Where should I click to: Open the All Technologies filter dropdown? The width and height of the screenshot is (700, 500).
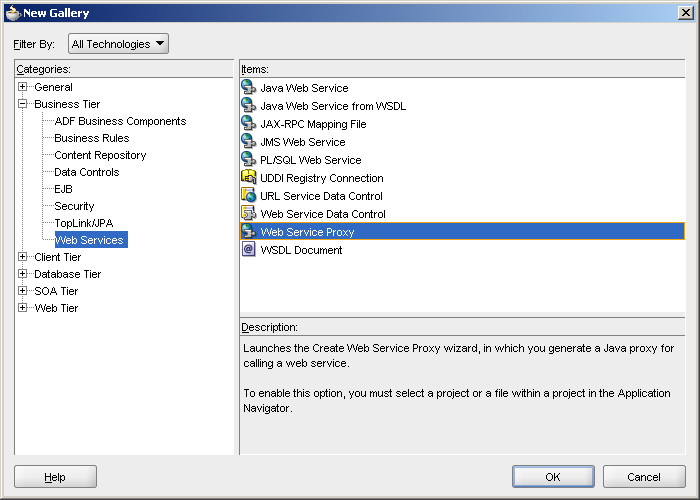click(118, 44)
